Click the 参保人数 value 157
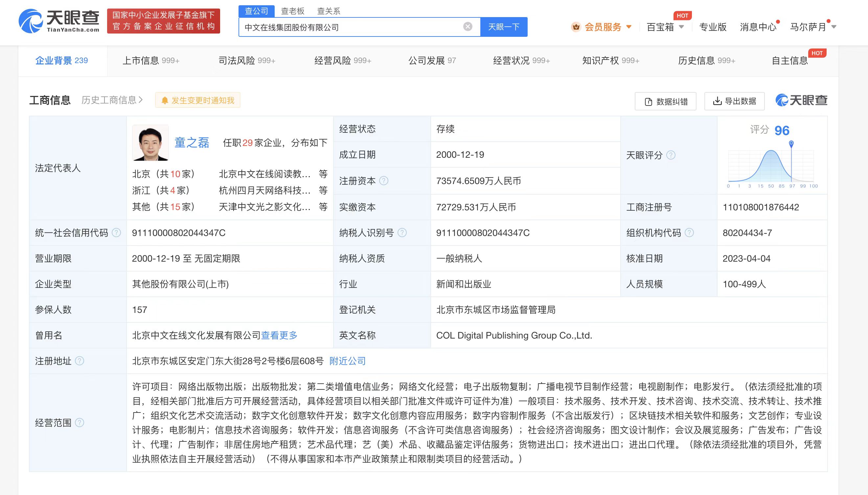This screenshot has width=868, height=495. [140, 309]
